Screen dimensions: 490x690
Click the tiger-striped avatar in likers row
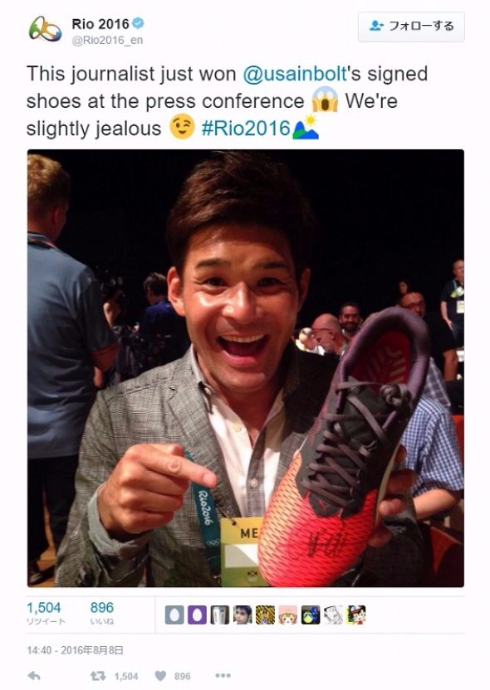pyautogui.click(x=265, y=614)
